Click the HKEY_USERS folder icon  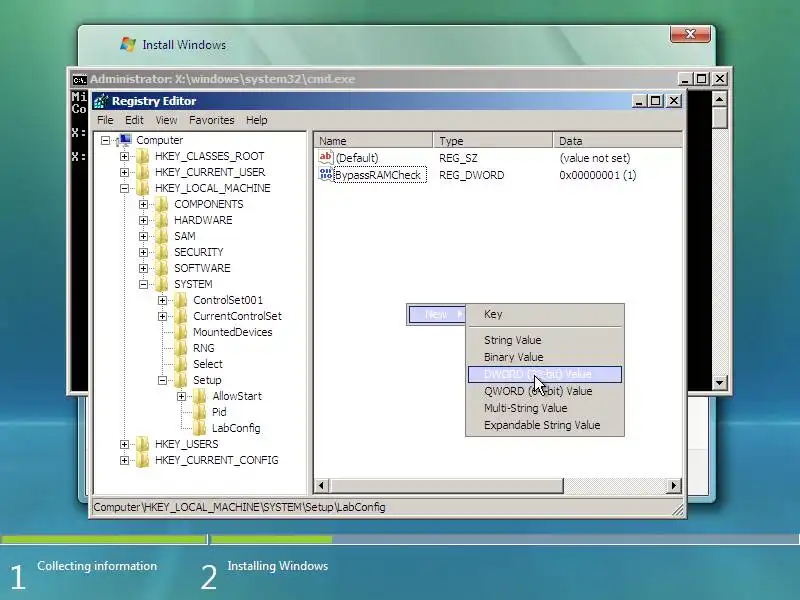point(143,444)
